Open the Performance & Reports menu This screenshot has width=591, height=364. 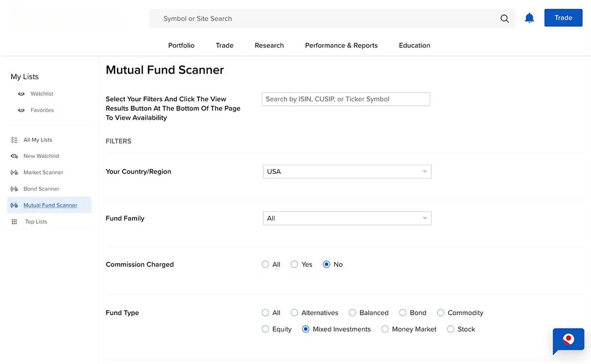click(341, 45)
